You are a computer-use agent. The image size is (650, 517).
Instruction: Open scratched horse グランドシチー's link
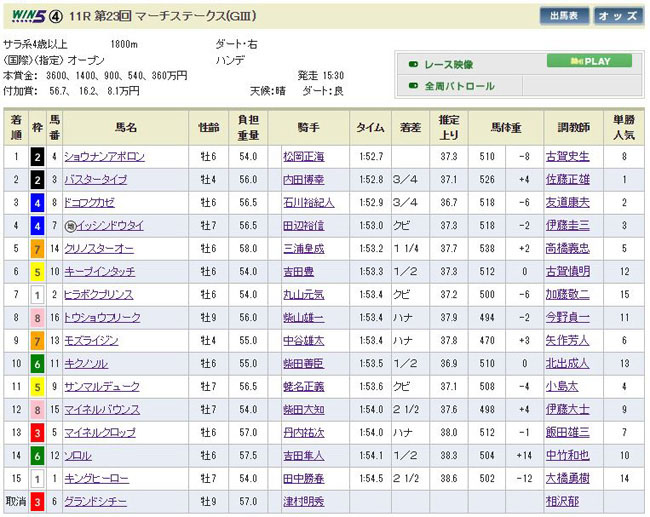(98, 500)
